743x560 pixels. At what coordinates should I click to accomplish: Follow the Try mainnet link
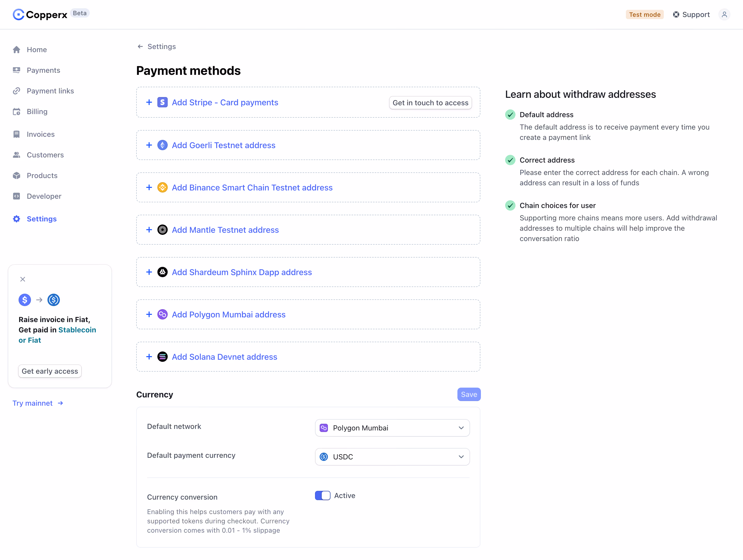click(38, 403)
